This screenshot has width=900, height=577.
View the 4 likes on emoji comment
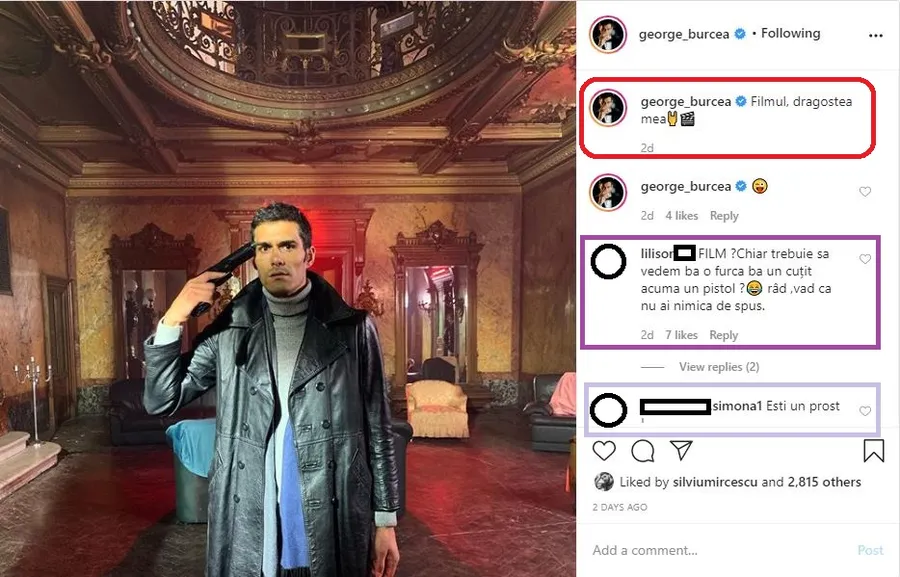(x=681, y=216)
